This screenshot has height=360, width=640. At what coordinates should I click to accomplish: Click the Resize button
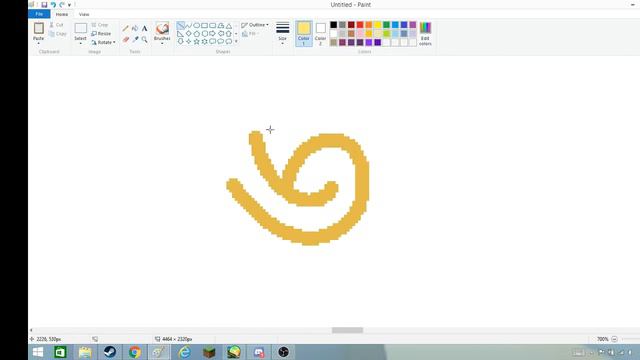(x=101, y=33)
